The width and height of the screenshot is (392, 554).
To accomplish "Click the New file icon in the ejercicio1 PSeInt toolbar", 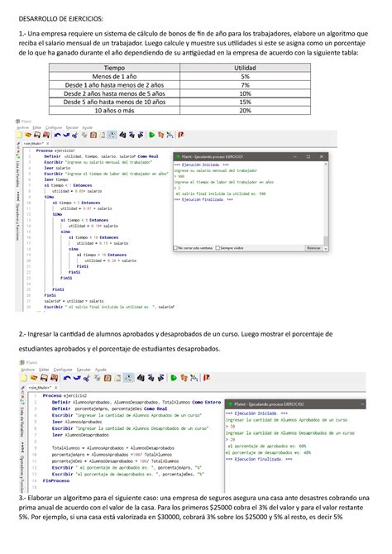I will [19, 135].
